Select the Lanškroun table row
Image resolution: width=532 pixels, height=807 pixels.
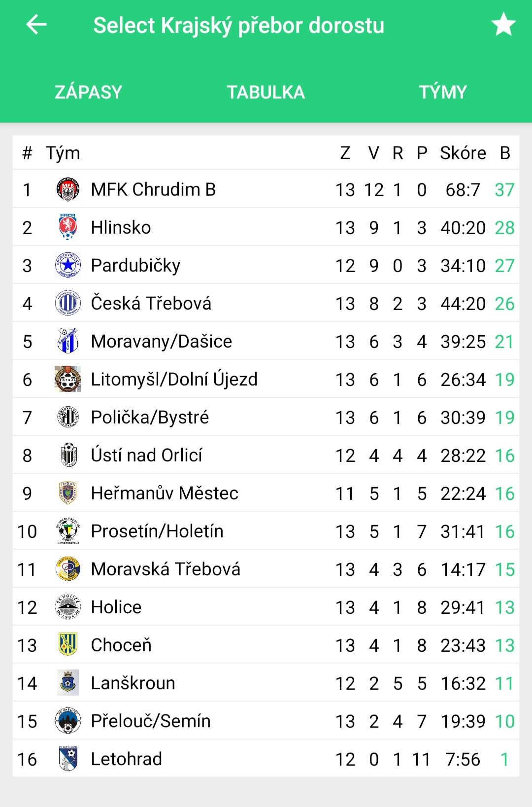(x=266, y=683)
